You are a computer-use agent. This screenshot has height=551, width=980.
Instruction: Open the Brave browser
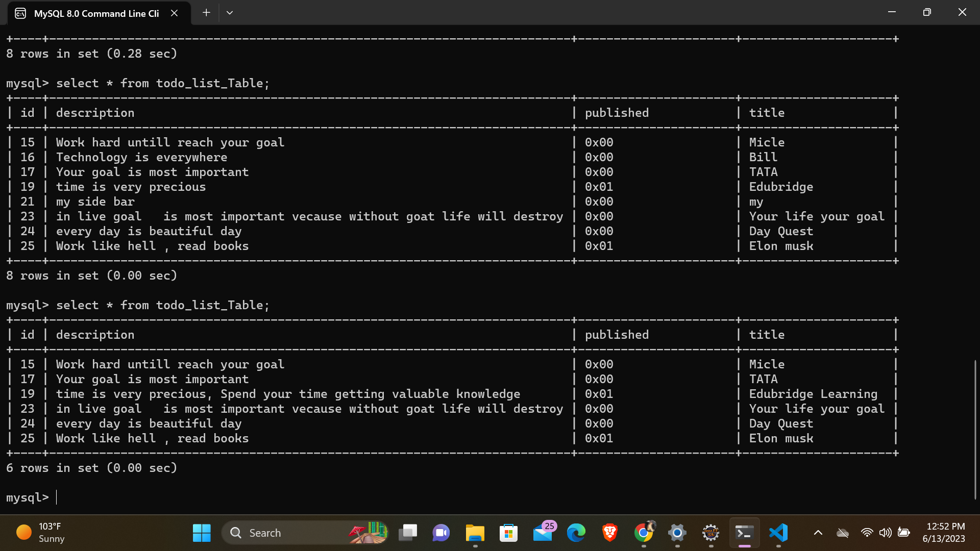[609, 533]
